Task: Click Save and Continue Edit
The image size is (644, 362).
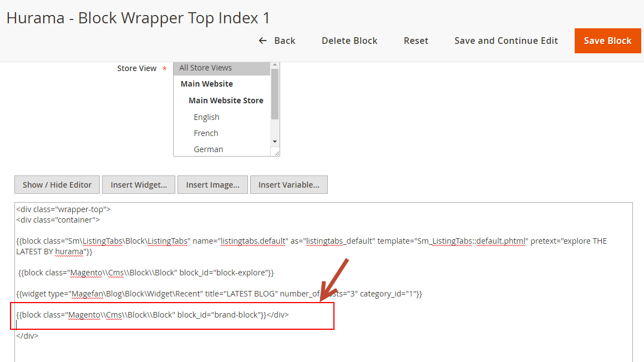Action: tap(506, 41)
